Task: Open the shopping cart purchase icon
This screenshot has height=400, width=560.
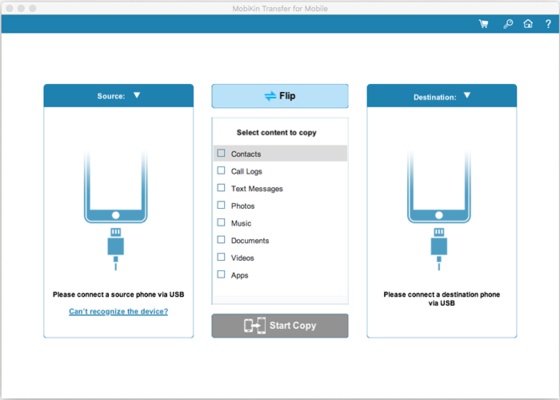Action: click(484, 24)
